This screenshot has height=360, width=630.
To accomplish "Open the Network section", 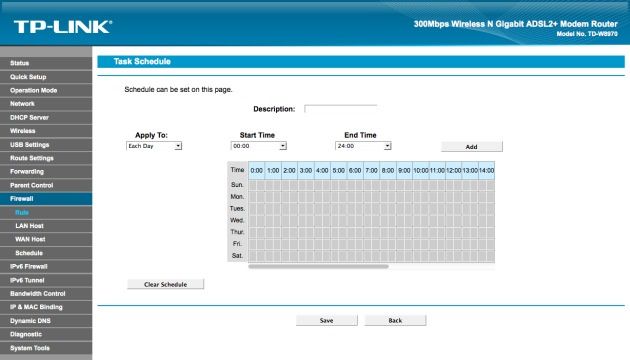I will 46,104.
